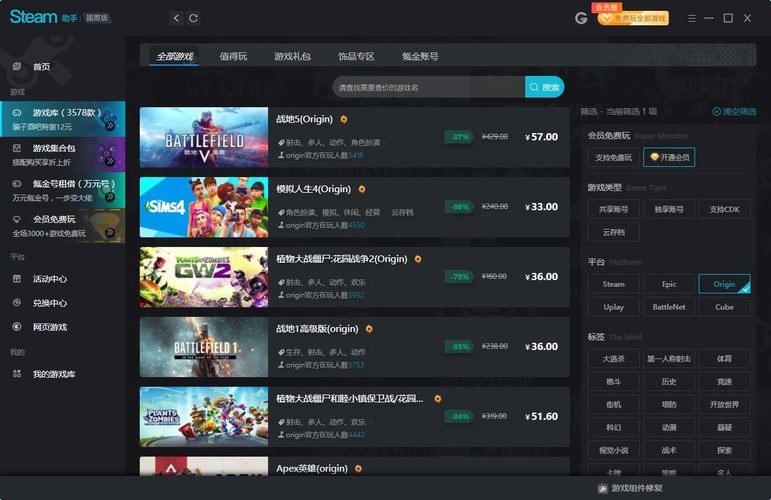Open The Sims 4 game thumbnail
The width and height of the screenshot is (771, 500).
pos(204,207)
